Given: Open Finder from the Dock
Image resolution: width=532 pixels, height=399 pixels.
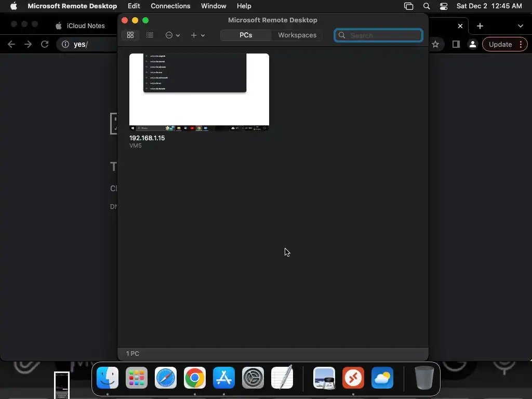Looking at the screenshot, I should [x=108, y=378].
